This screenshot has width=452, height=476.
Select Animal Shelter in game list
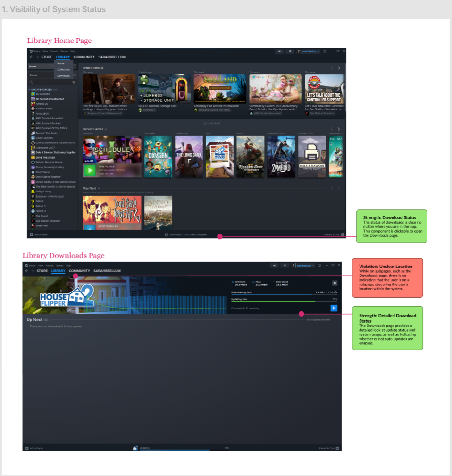(44, 109)
